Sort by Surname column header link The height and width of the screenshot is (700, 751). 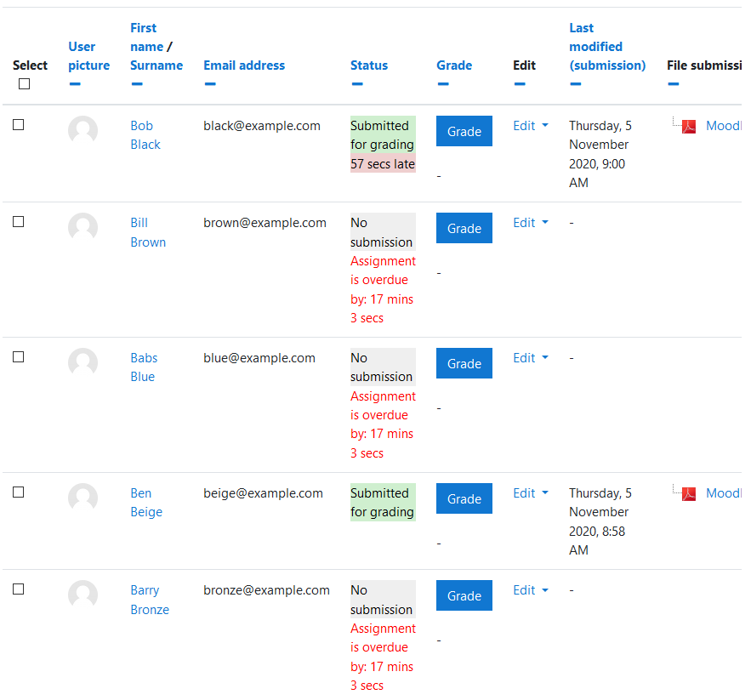click(x=156, y=65)
